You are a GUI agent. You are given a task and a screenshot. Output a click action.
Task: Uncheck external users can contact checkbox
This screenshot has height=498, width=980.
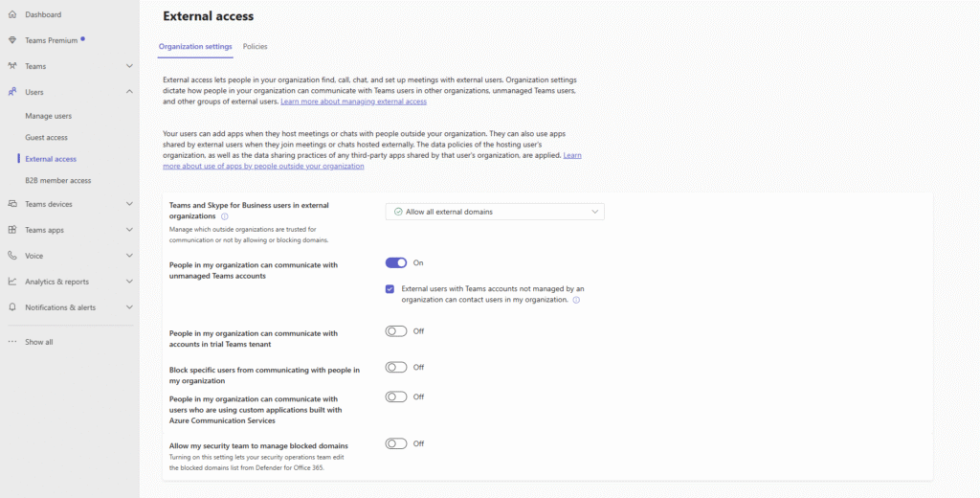pos(390,289)
